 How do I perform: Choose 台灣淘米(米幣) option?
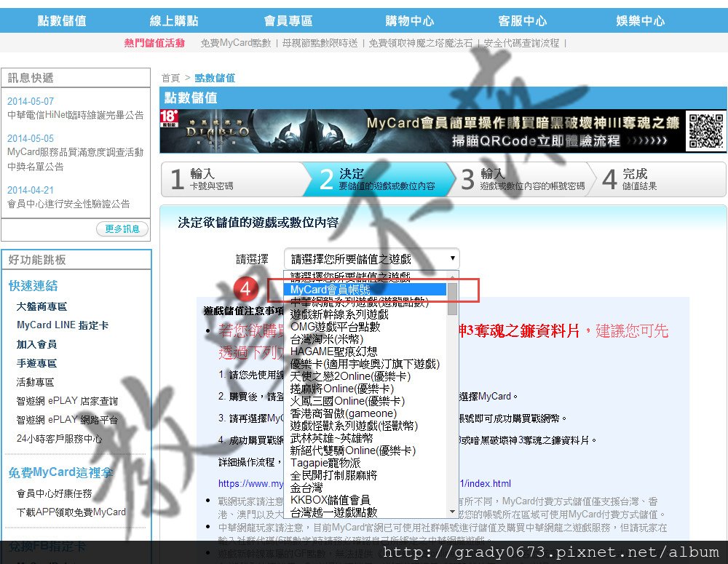pyautogui.click(x=365, y=339)
